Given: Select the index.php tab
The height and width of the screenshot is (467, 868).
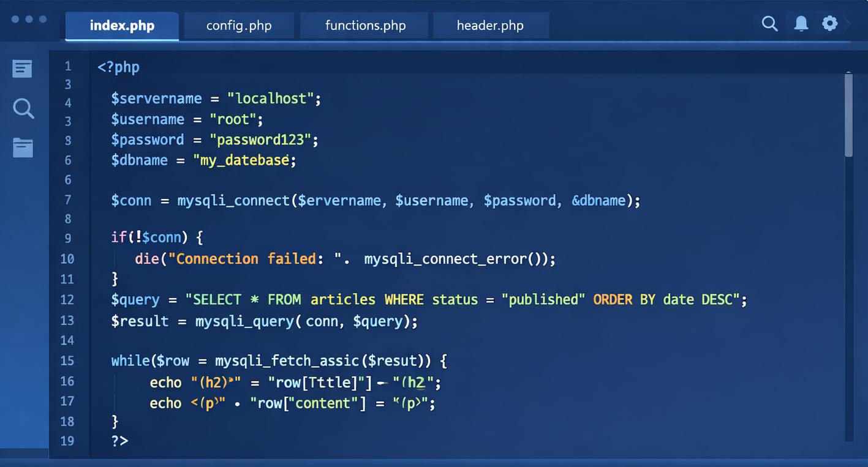Looking at the screenshot, I should [121, 26].
